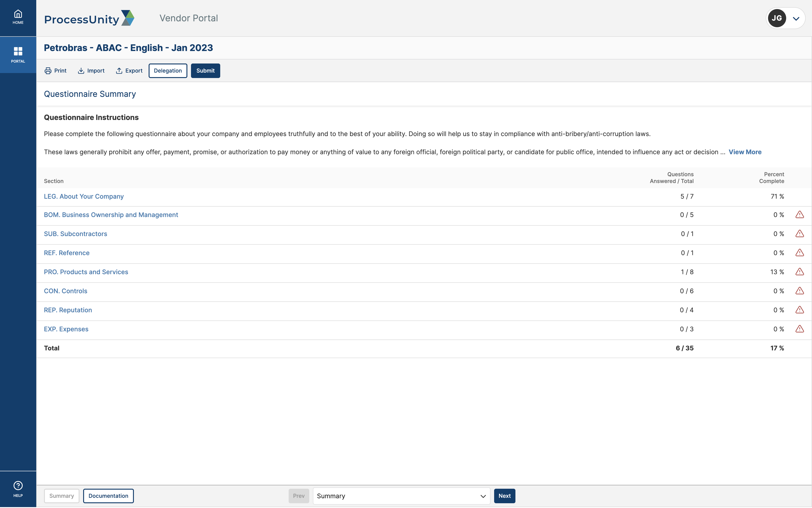Click the 'Questionnaire Summary' heading
The image size is (812, 508).
click(x=90, y=94)
